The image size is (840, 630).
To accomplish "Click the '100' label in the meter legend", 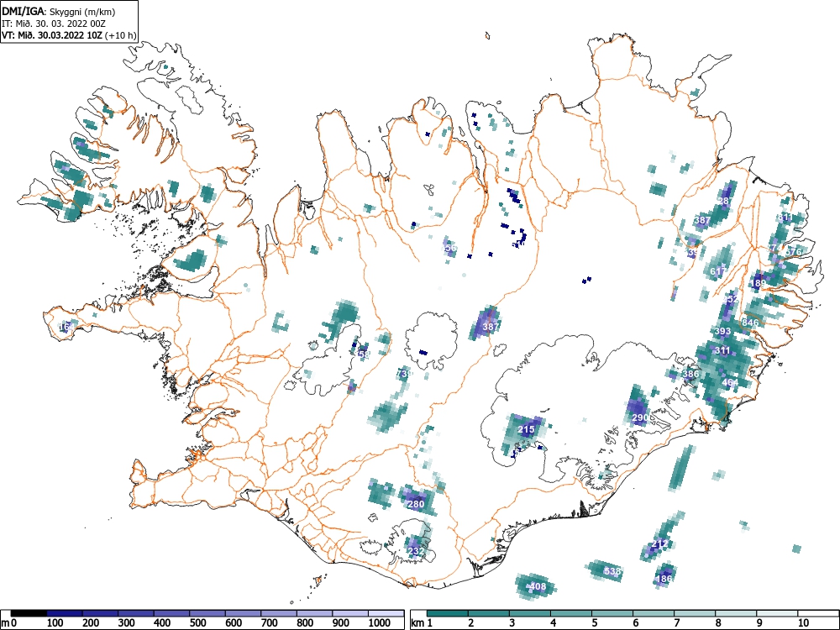I will (55, 622).
